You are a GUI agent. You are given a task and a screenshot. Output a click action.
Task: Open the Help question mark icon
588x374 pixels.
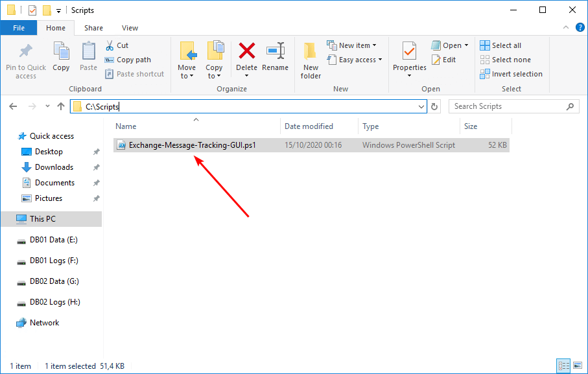tap(580, 27)
